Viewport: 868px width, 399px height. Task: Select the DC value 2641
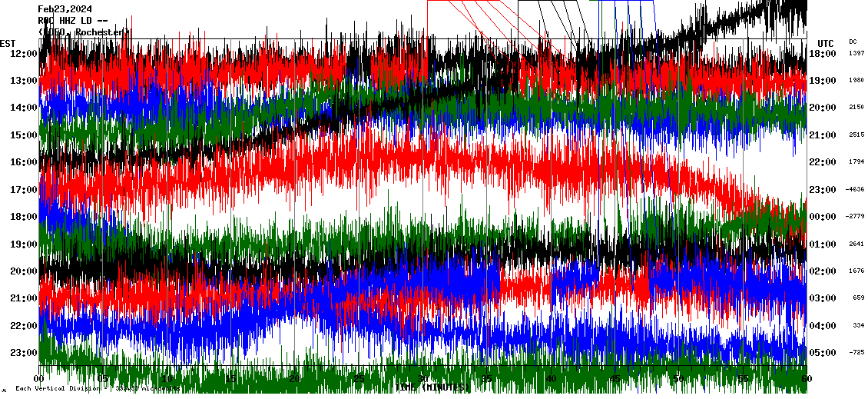pos(856,244)
